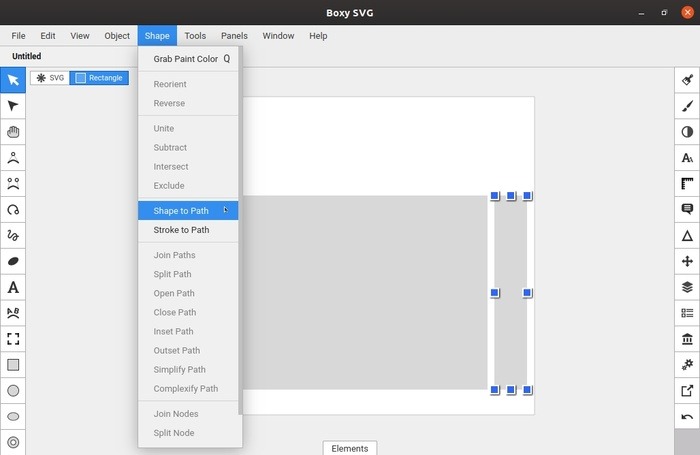Close the open Shape menu
Image resolution: width=700 pixels, height=455 pixels.
[157, 36]
